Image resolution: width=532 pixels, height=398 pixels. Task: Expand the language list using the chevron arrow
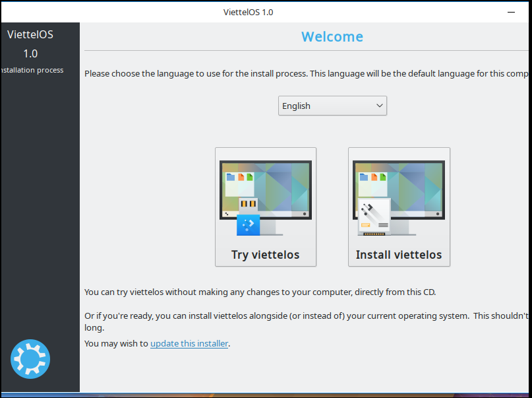click(x=380, y=106)
